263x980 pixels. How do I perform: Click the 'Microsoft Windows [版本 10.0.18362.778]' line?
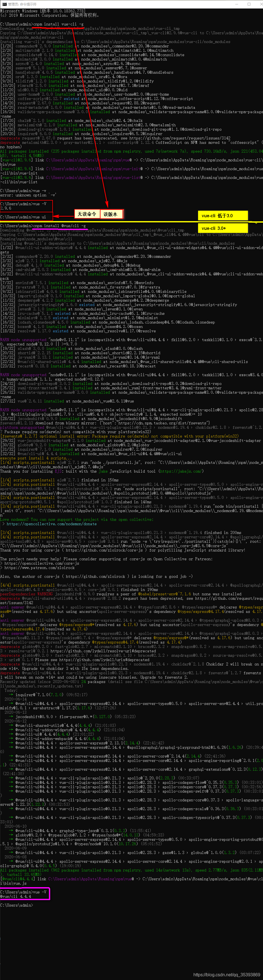(x=43, y=11)
